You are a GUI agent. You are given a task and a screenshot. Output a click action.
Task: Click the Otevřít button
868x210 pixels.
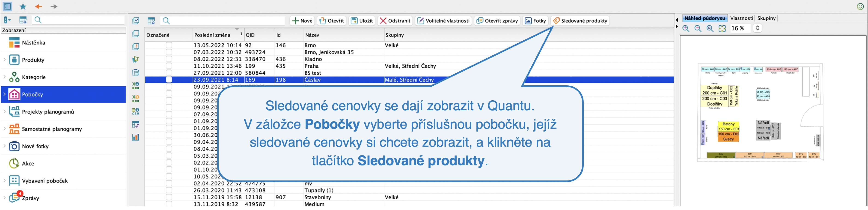(332, 21)
